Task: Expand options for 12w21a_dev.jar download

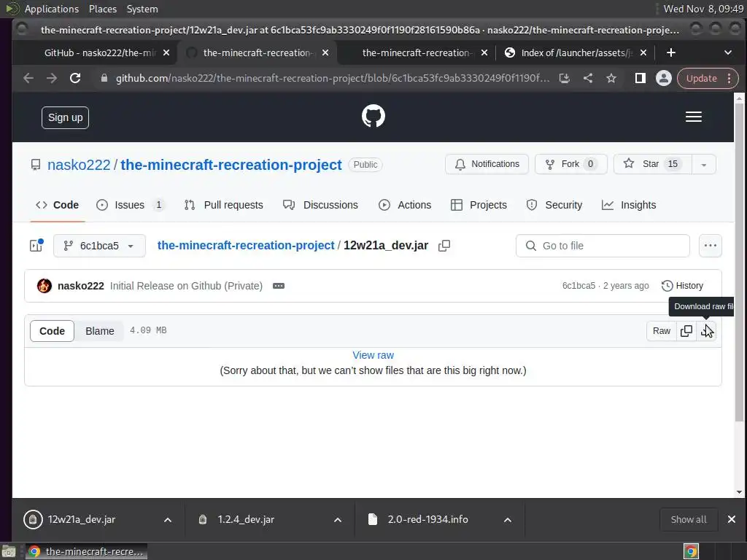Action: (x=168, y=520)
